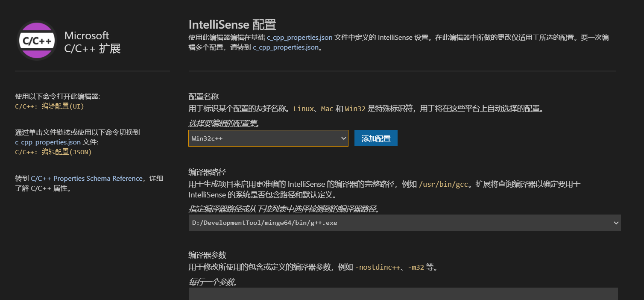Click the C/C++: 编辑配置(UI) command text
Image resolution: width=644 pixels, height=300 pixels.
50,106
